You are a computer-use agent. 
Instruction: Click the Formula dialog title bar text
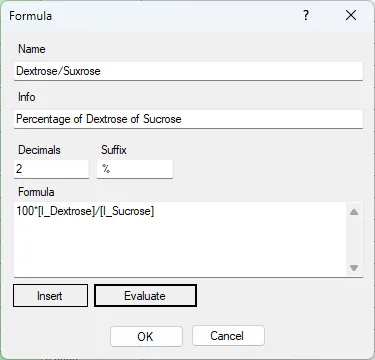point(30,16)
